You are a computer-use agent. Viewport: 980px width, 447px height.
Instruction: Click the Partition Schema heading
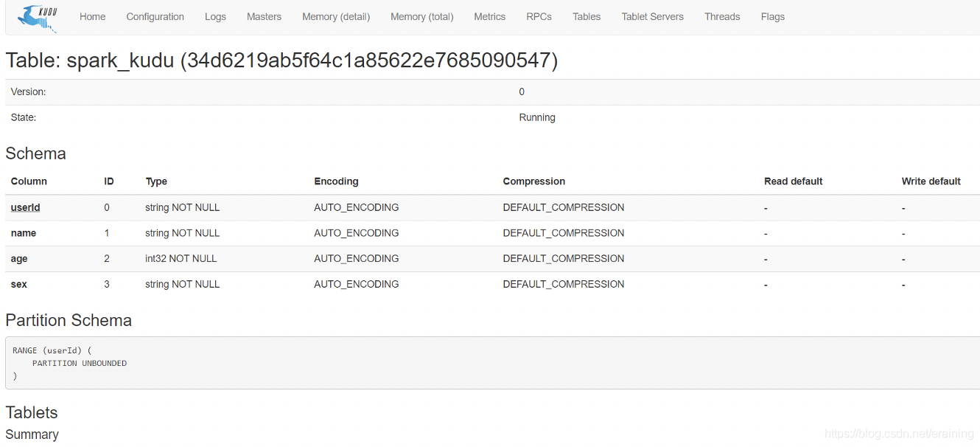[x=69, y=320]
